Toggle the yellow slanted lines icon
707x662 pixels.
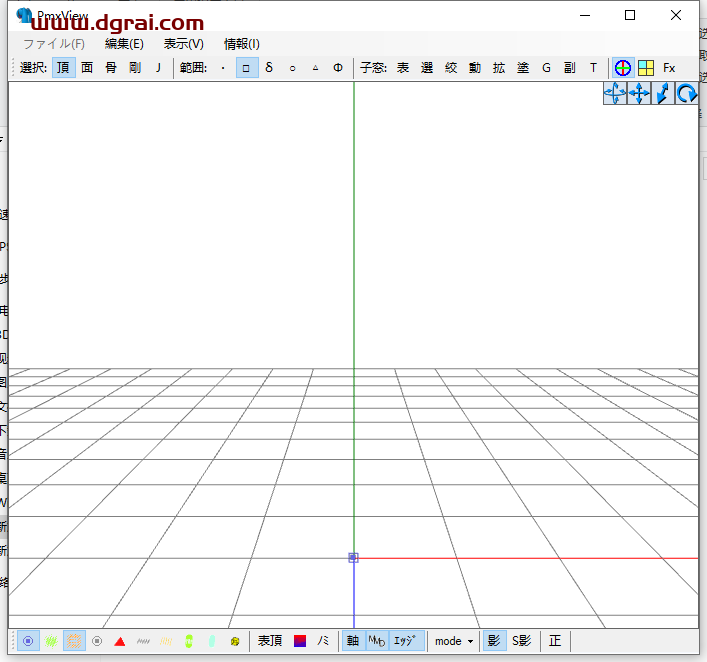166,641
